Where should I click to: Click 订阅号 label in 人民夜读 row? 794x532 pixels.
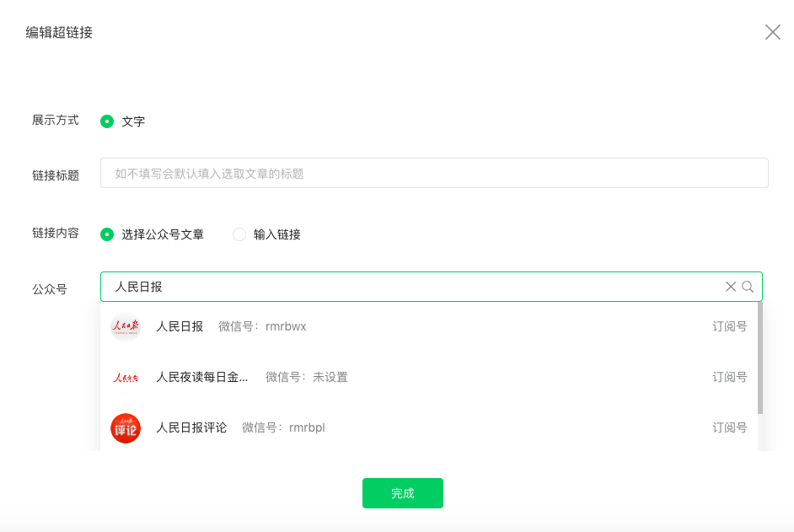730,378
